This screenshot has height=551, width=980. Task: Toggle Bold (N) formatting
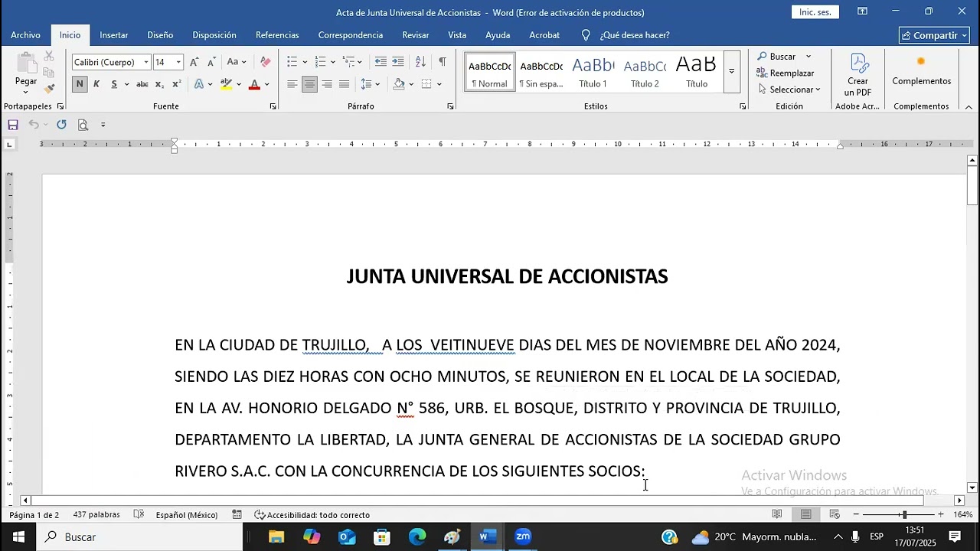click(x=80, y=84)
